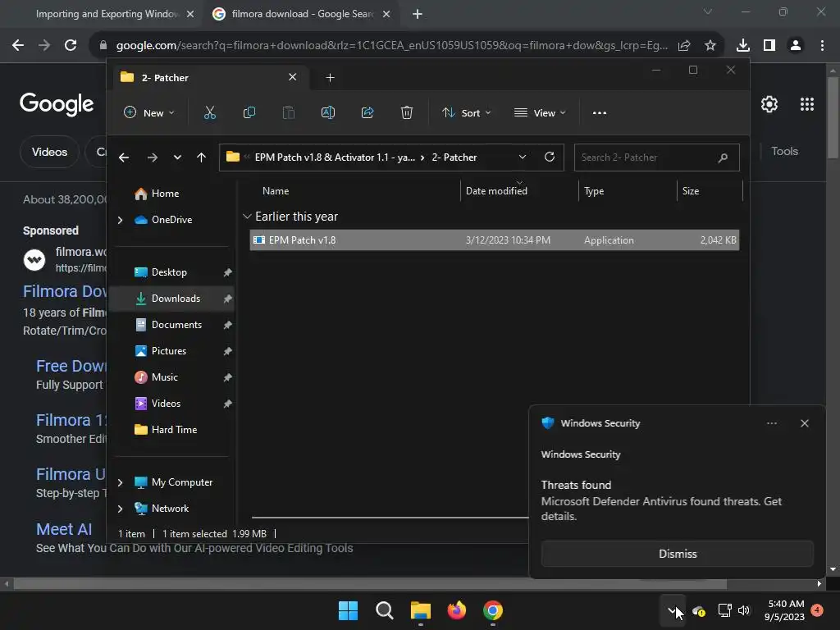The image size is (840, 630).
Task: Open the See more ellipsis menu in Explorer
Action: [x=600, y=113]
